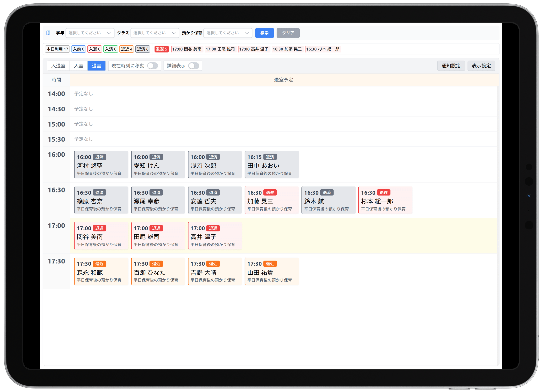
Task: Click the クリア button
Action: pos(288,33)
